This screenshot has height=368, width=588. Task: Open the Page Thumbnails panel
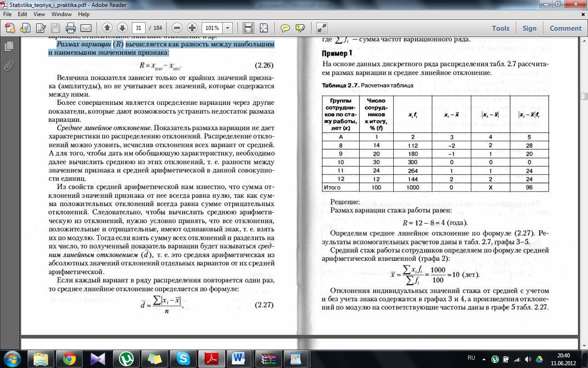click(x=8, y=46)
